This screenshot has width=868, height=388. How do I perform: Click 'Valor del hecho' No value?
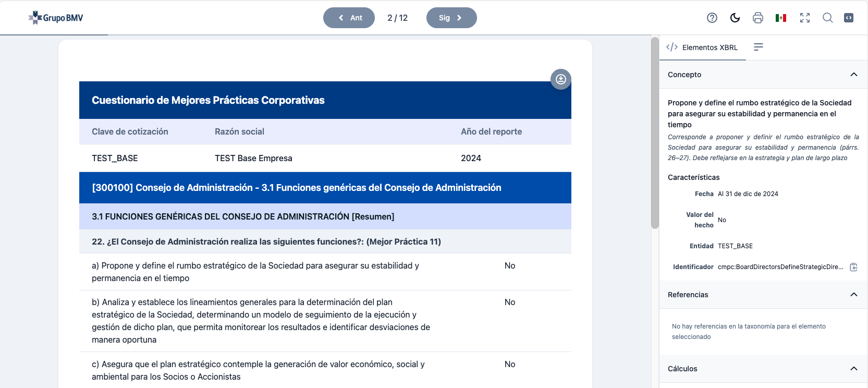coord(722,220)
